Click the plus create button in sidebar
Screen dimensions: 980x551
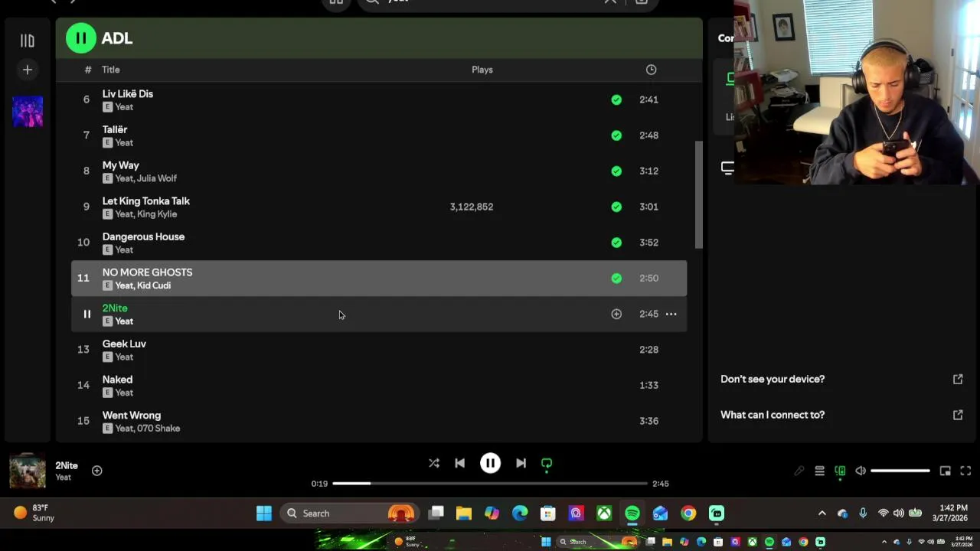tap(27, 70)
